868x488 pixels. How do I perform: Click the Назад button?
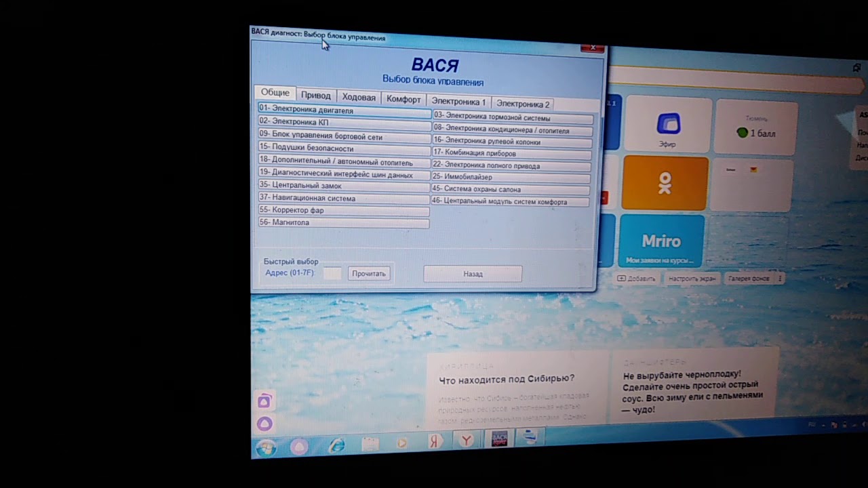(x=473, y=274)
